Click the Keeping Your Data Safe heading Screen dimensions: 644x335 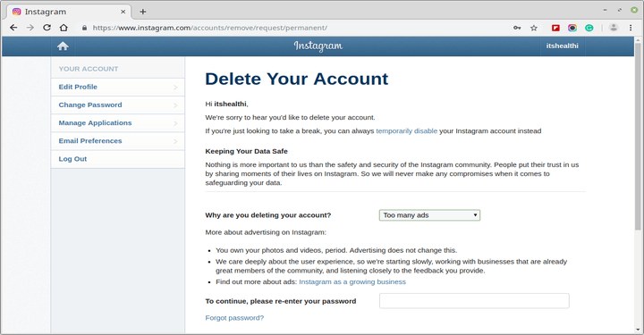(x=247, y=151)
